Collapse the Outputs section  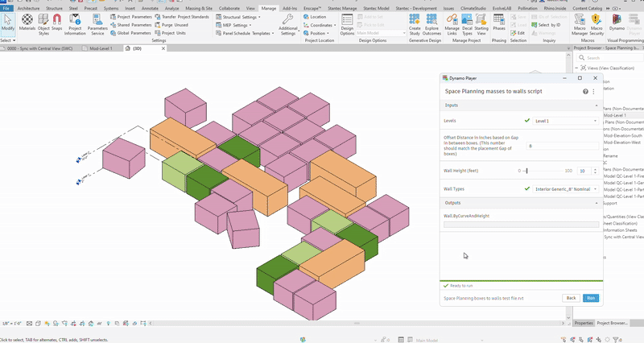[596, 203]
